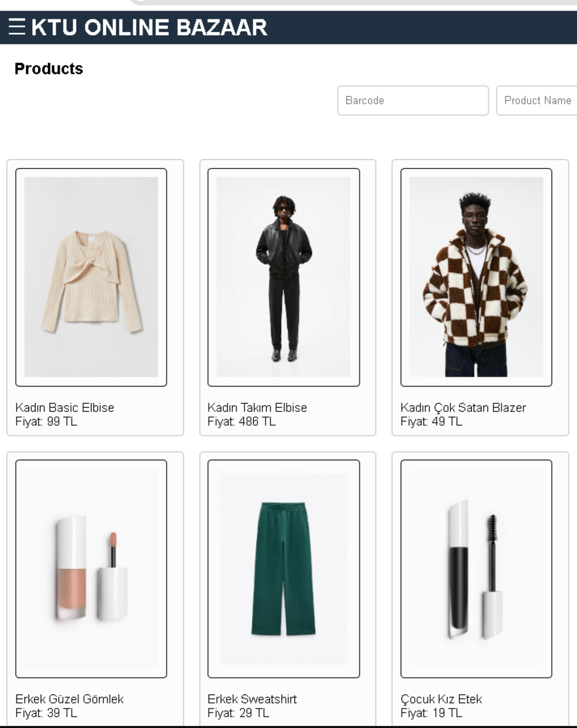
Task: Select the Fiyat: 49 TL price text
Action: (x=431, y=421)
